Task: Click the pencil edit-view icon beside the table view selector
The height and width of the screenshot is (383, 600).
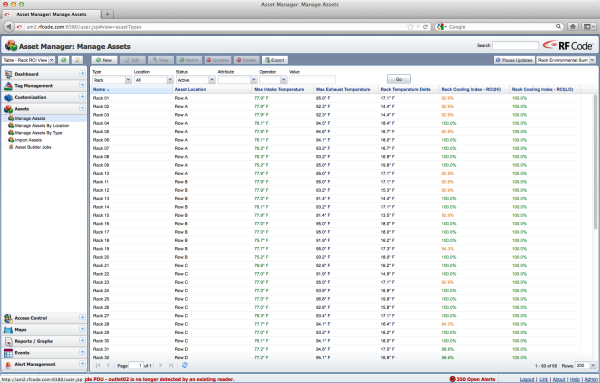Action: (x=77, y=60)
